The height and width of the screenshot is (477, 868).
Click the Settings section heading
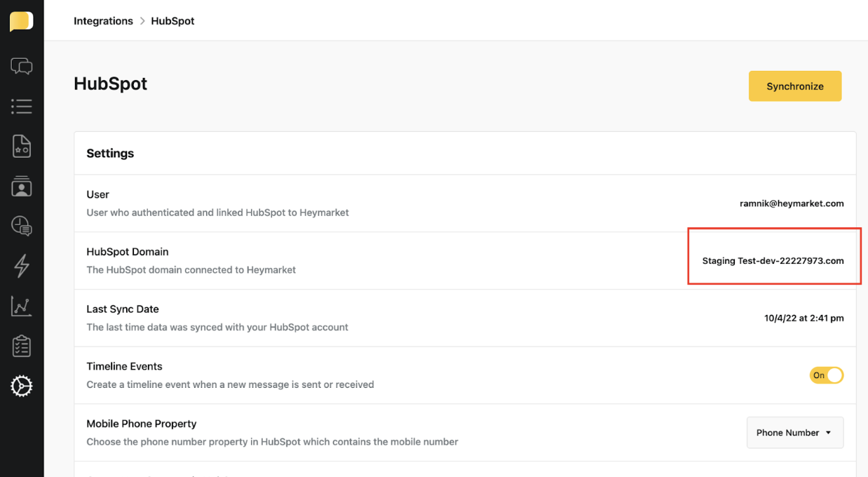pyautogui.click(x=110, y=154)
